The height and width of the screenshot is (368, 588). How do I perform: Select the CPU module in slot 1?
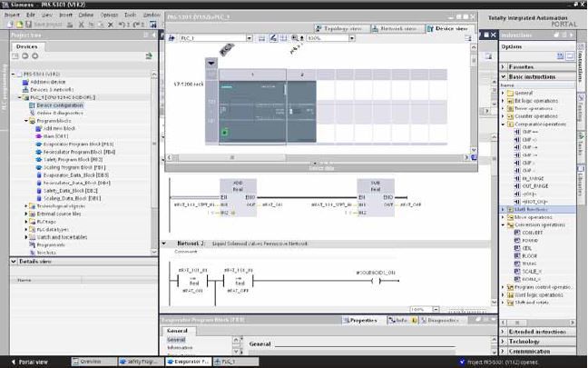coord(252,112)
